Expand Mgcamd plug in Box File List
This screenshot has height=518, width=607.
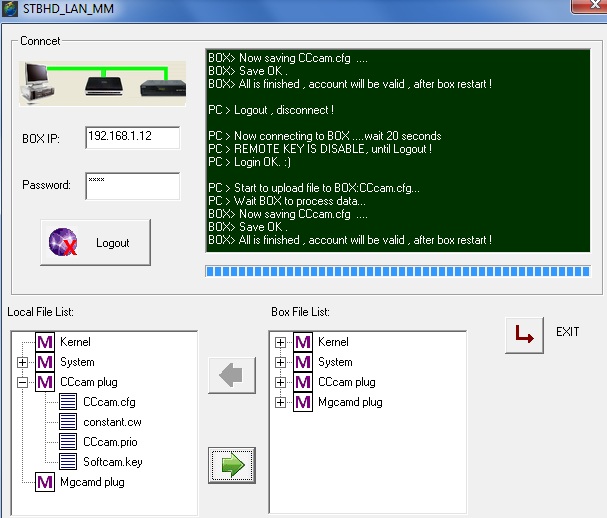coord(280,402)
